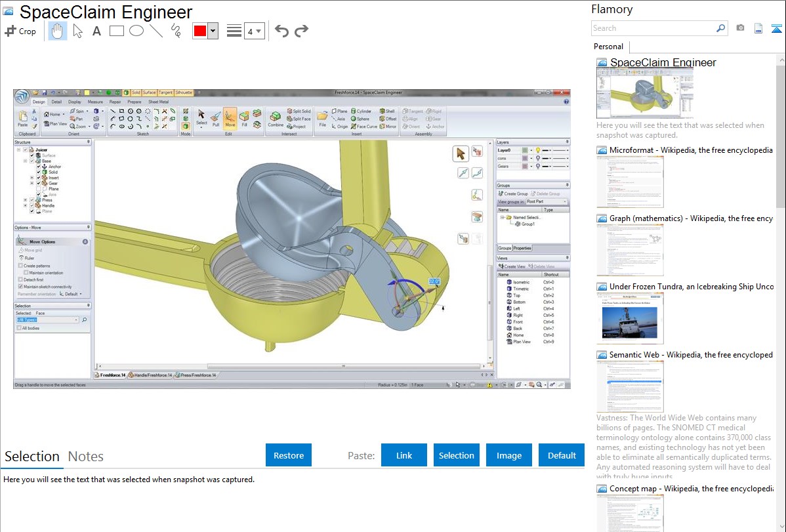Click the Paste icon in Clipboard group
The width and height of the screenshot is (786, 532).
click(x=23, y=118)
